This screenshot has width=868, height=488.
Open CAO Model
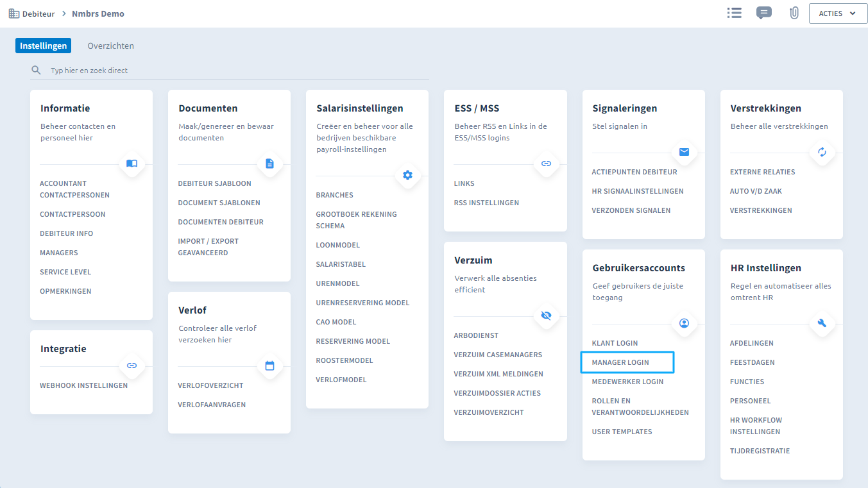point(336,322)
